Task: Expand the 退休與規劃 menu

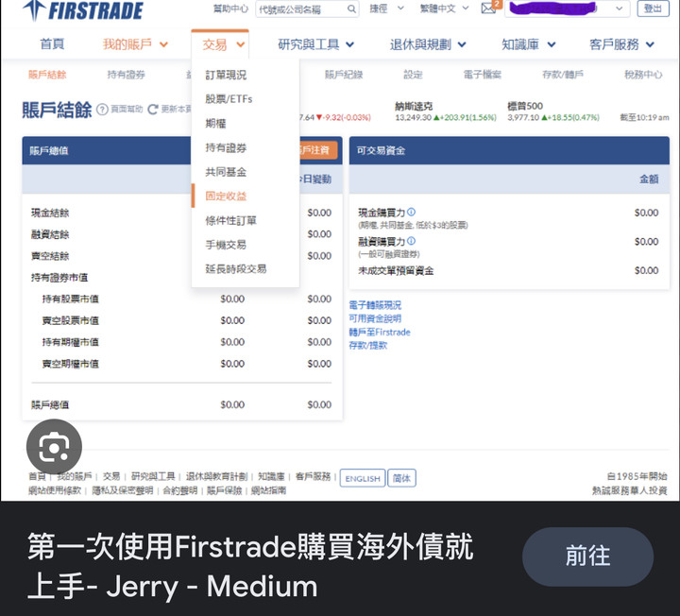Action: (x=428, y=44)
